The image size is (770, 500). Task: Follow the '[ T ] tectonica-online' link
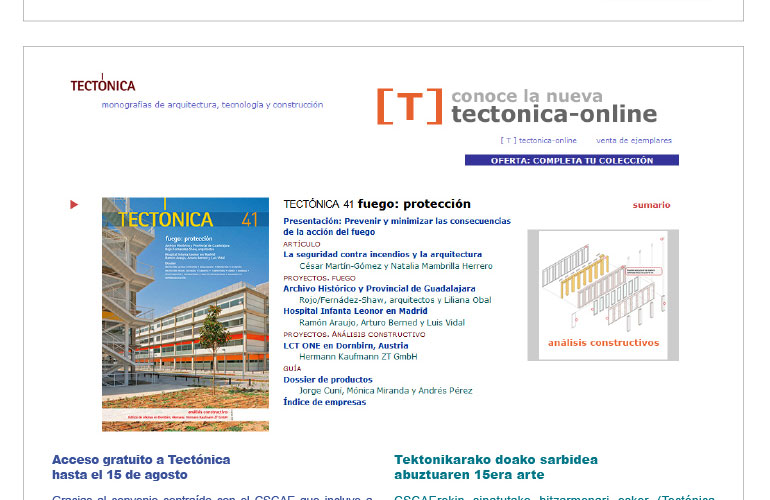coord(538,140)
